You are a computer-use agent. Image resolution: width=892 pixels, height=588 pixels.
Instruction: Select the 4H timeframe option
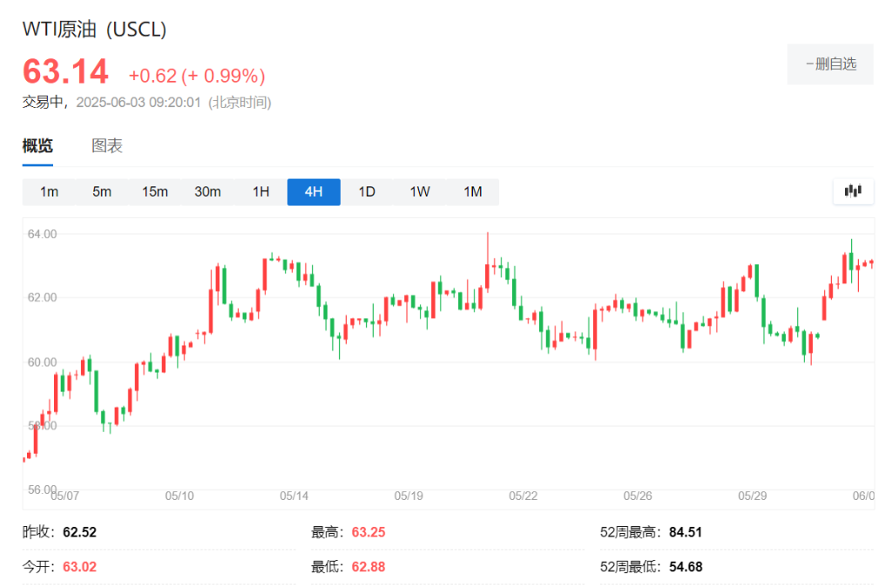[x=314, y=192]
